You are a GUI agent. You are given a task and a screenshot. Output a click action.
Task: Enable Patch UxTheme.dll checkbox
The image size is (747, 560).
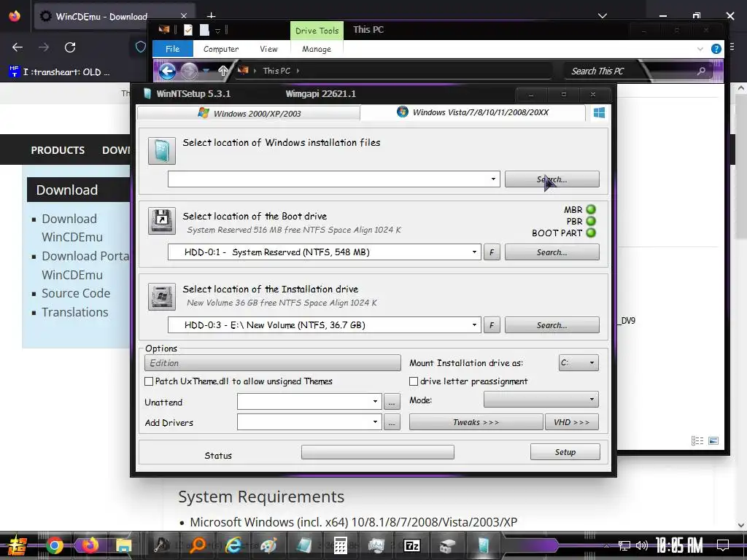[x=149, y=381]
